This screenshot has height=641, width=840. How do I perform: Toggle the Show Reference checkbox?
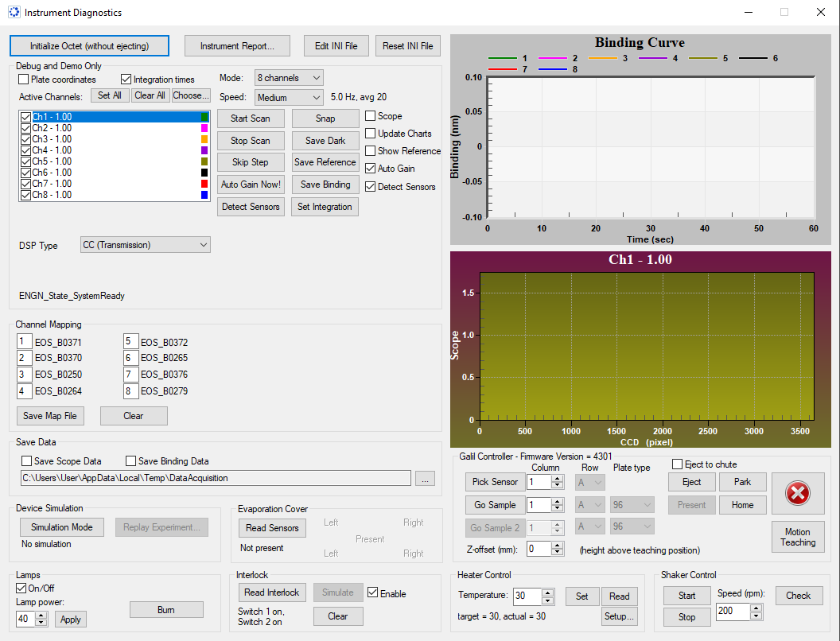(x=370, y=151)
